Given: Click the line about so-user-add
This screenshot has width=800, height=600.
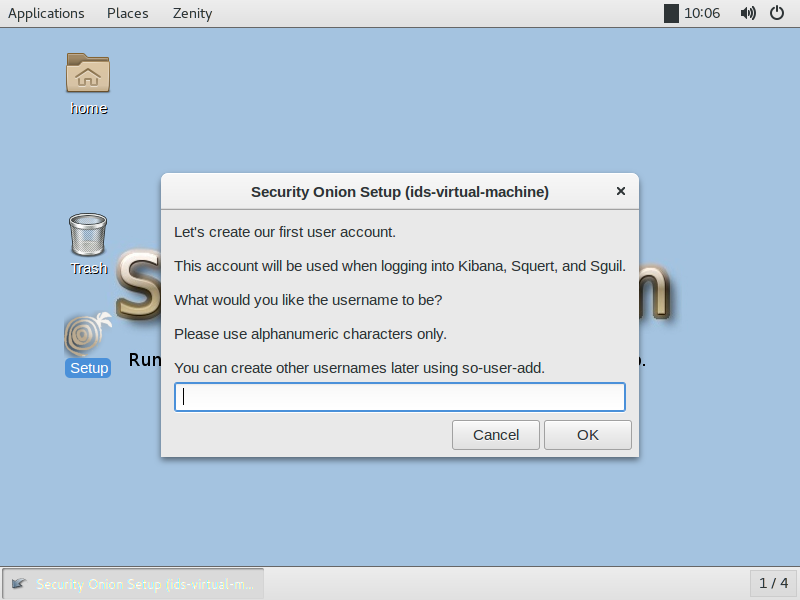Looking at the screenshot, I should coord(359,368).
